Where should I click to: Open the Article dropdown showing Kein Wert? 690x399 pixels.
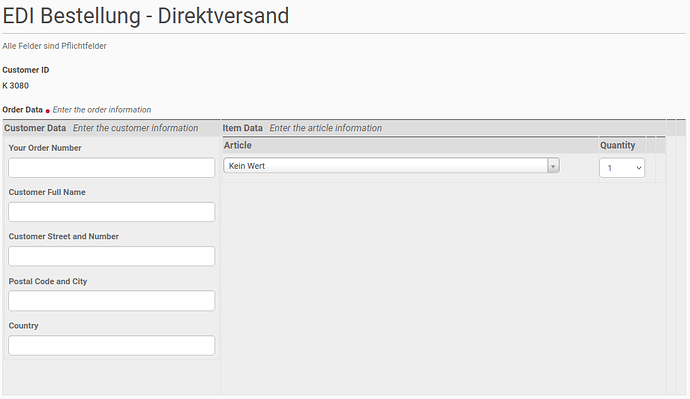(x=391, y=165)
